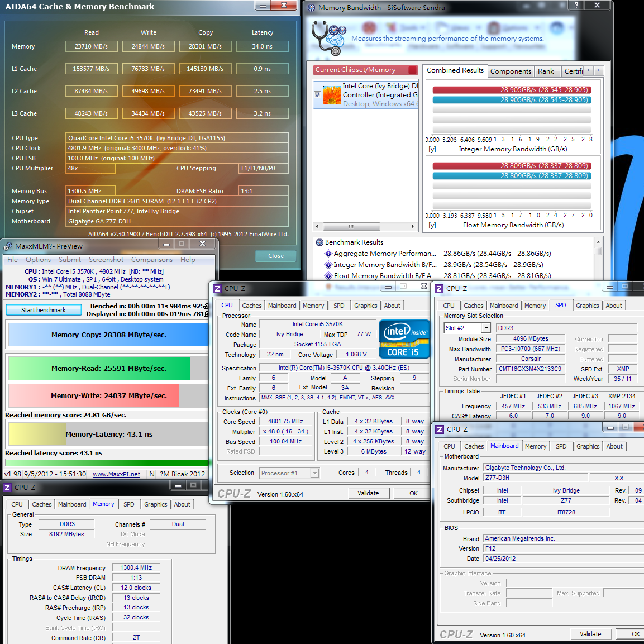The height and width of the screenshot is (644, 644).
Task: Open the Options menu in MaxxMEM
Action: click(38, 260)
